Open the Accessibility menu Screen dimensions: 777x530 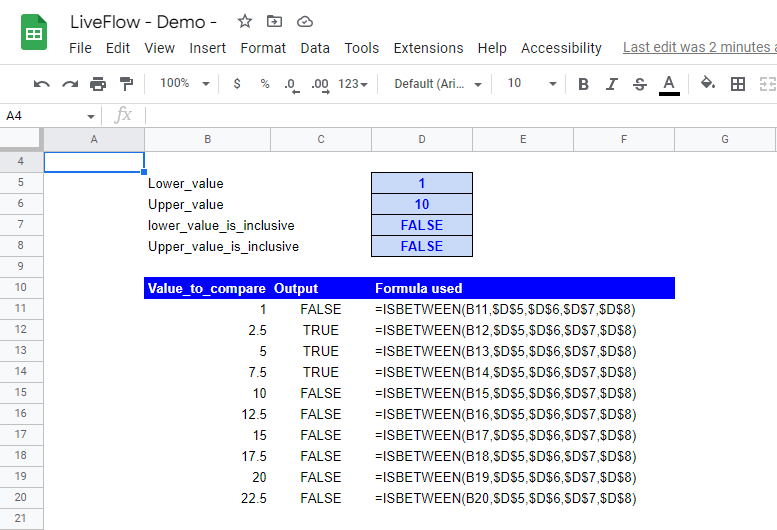point(561,48)
